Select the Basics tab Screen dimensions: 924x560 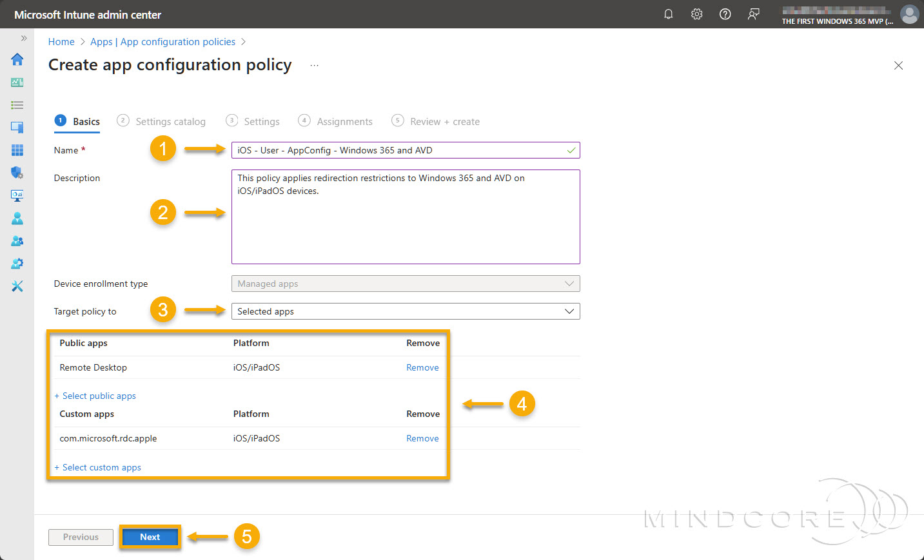coord(77,121)
